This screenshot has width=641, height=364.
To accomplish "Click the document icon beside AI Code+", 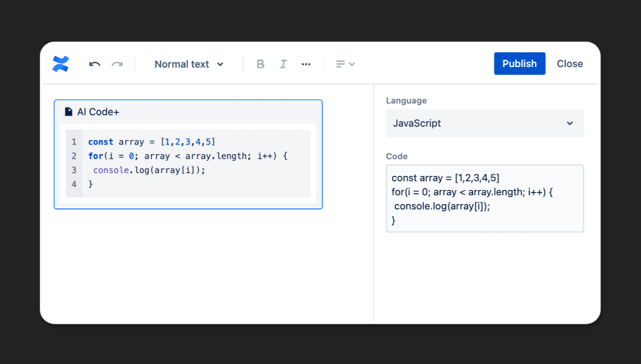I will [69, 112].
